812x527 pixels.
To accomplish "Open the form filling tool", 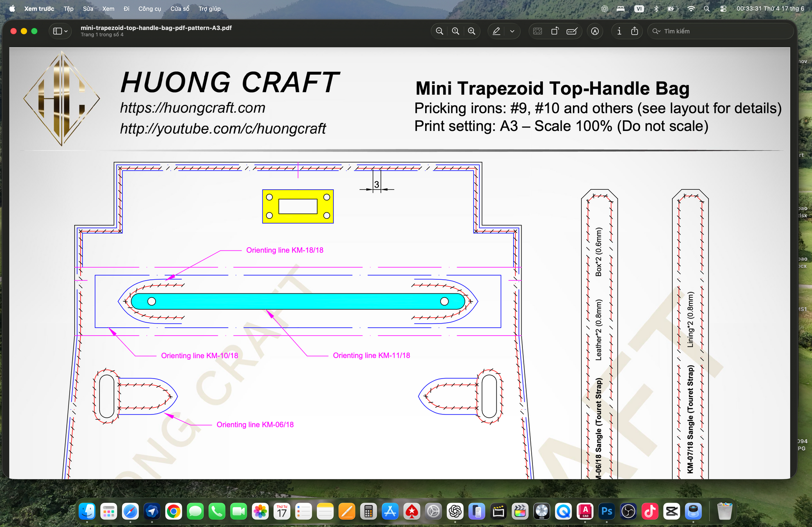I will point(572,31).
